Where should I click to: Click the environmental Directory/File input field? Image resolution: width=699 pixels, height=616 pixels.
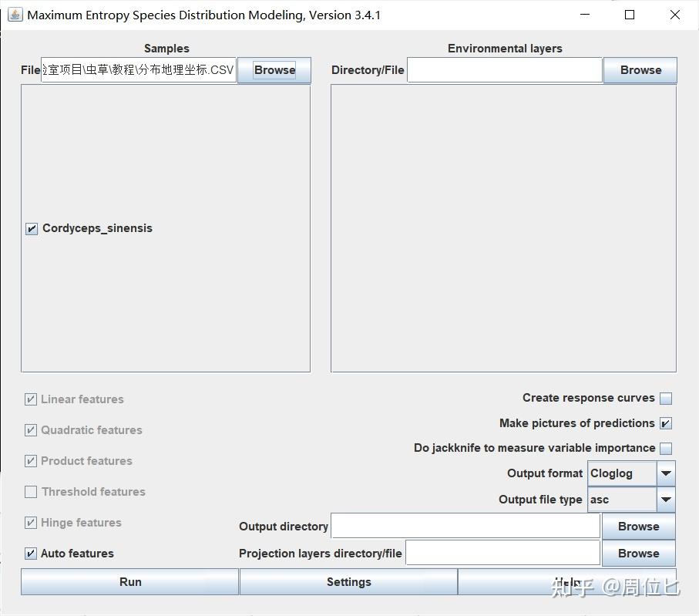(x=505, y=70)
